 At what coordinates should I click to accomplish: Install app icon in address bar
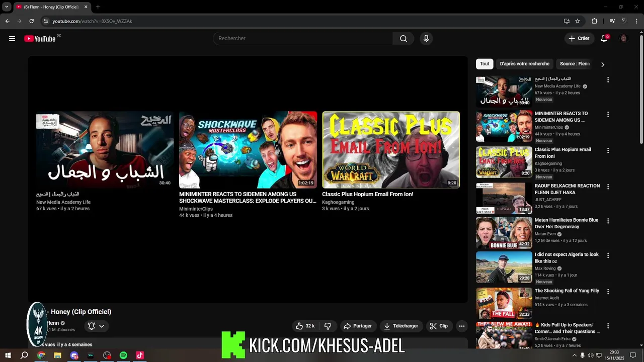[567, 21]
